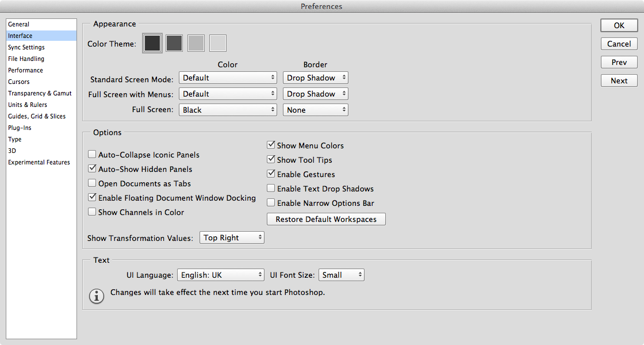The width and height of the screenshot is (644, 345).
Task: Select Type preferences category
Action: click(41, 139)
